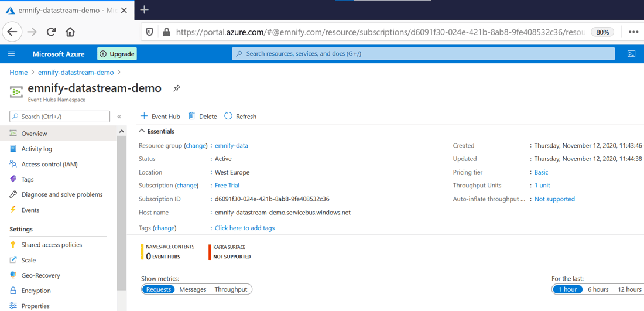Click the servicebus.windows.net host name text
The height and width of the screenshot is (311, 644).
coord(283,213)
